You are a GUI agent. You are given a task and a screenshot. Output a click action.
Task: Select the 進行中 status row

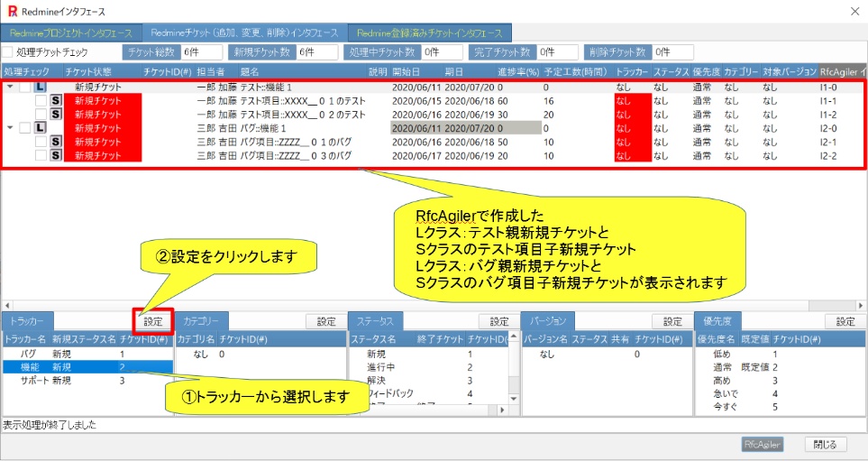429,367
